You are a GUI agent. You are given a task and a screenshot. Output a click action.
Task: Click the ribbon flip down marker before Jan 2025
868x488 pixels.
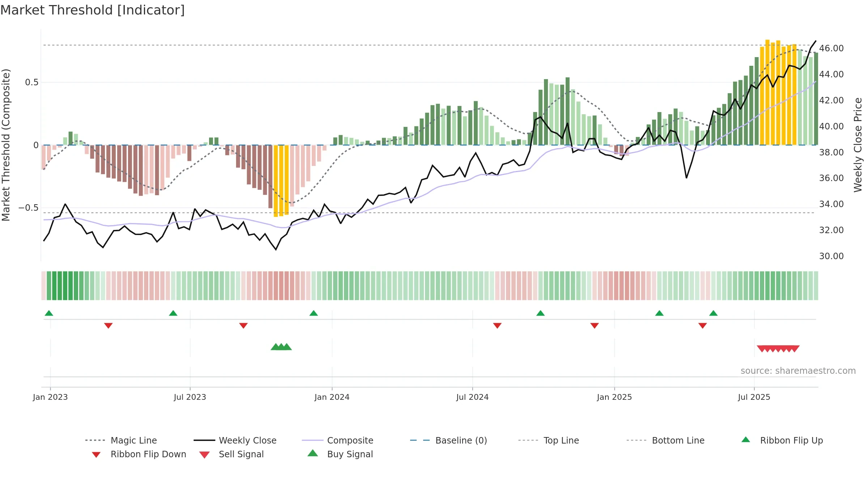[595, 326]
